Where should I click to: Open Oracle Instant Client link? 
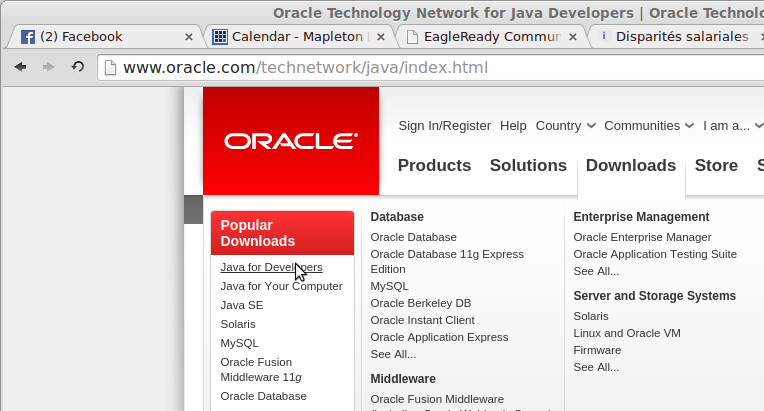(422, 320)
